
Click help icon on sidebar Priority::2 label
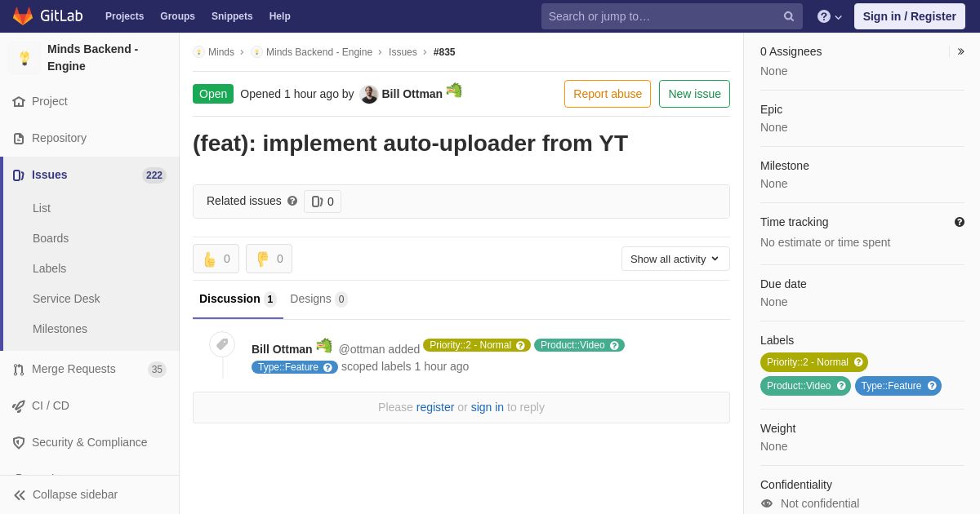click(x=858, y=362)
